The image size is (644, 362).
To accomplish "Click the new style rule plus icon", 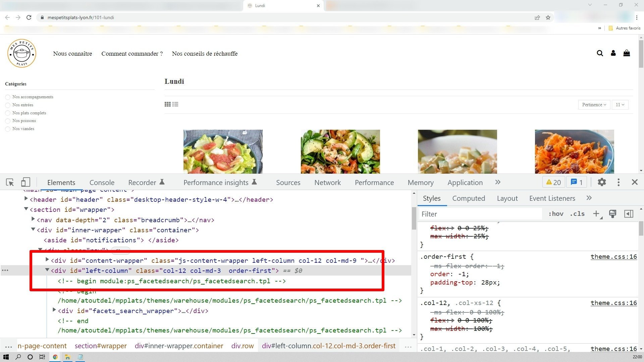I will click(597, 214).
